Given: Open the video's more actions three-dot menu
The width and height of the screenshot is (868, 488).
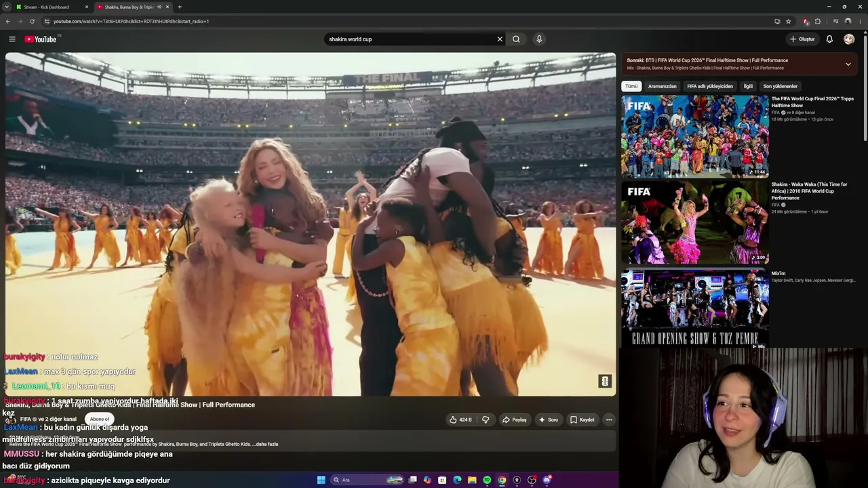Looking at the screenshot, I should coord(609,420).
